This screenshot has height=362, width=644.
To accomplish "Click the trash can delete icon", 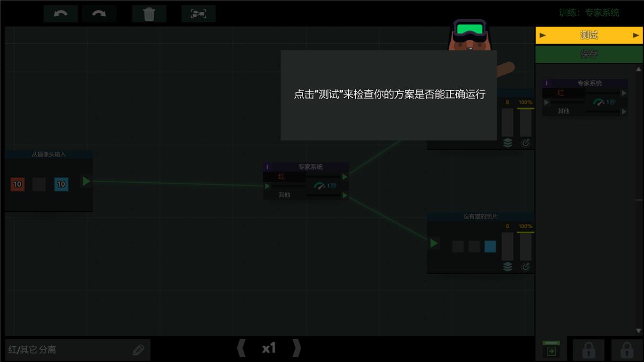I will 149,14.
